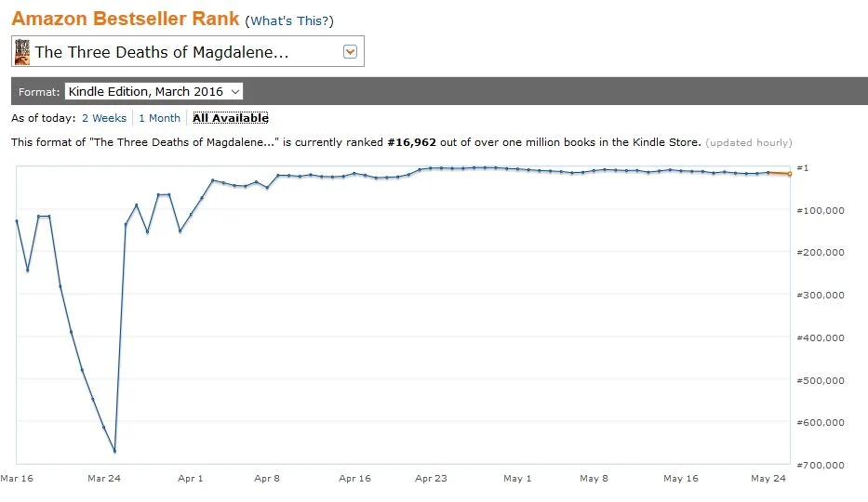Click the orange final data point at May 24
Viewport: 868px width, 502px height.
click(x=789, y=174)
